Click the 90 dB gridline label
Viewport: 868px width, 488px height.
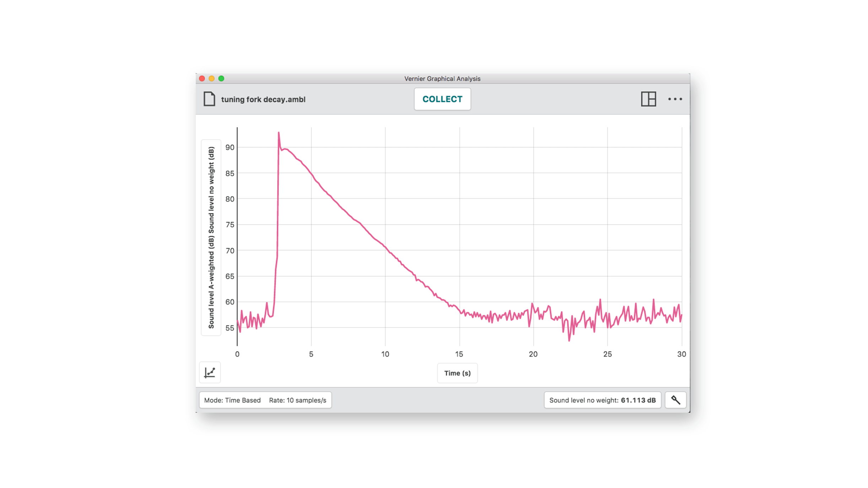[x=230, y=147]
